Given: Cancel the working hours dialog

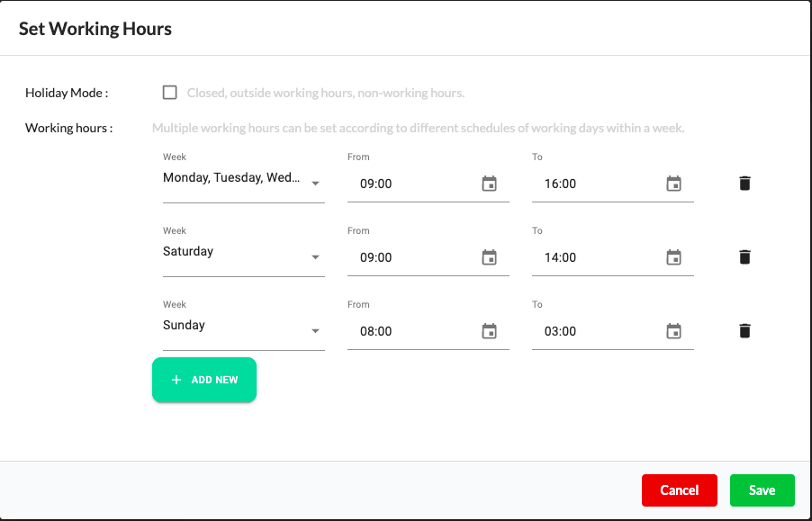Looking at the screenshot, I should point(680,490).
